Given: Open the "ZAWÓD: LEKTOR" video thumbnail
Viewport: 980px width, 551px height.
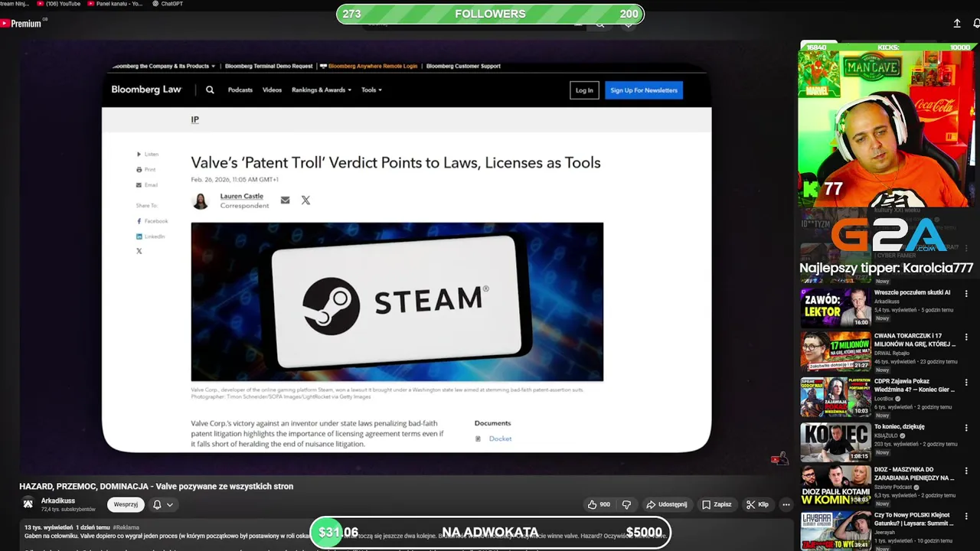Looking at the screenshot, I should tap(836, 307).
